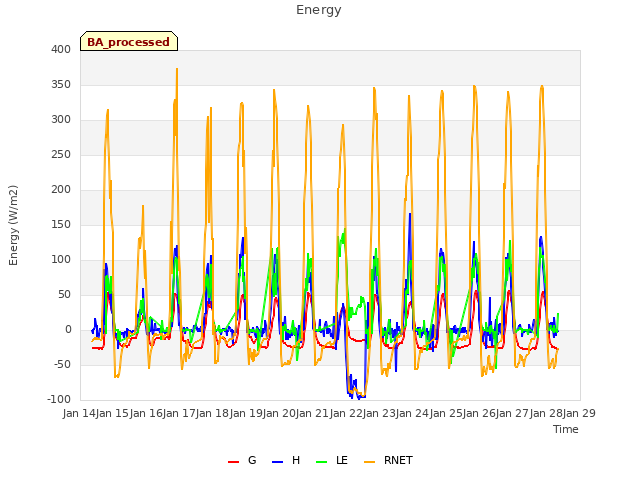Click the green LE legend swatch

(x=322, y=462)
